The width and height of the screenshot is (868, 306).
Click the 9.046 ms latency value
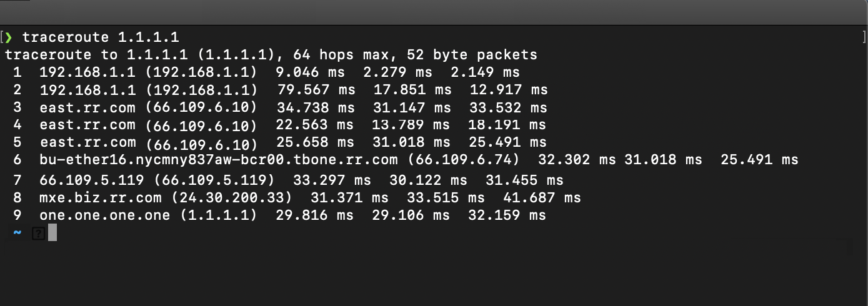[310, 72]
